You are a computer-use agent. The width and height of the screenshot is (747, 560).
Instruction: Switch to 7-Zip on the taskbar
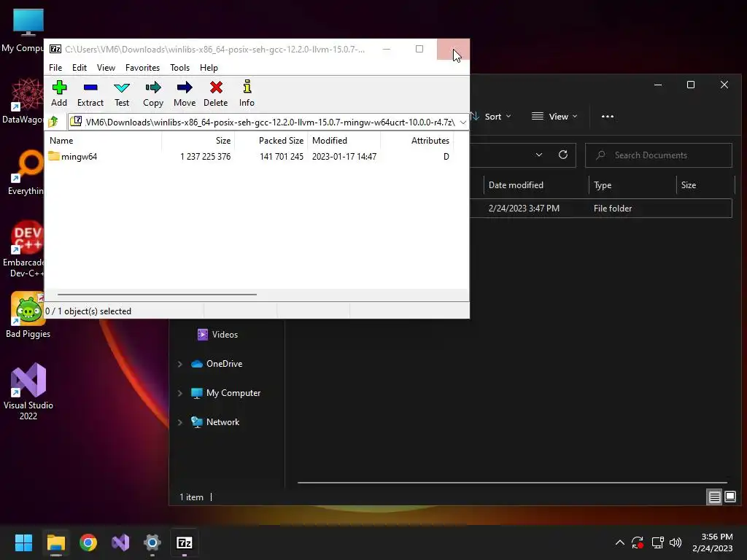(x=185, y=542)
